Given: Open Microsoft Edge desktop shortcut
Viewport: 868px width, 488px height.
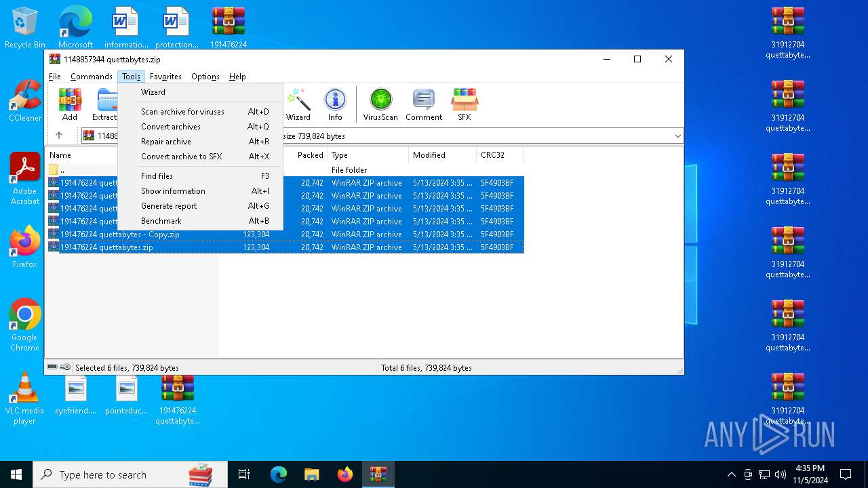Looking at the screenshot, I should [75, 28].
